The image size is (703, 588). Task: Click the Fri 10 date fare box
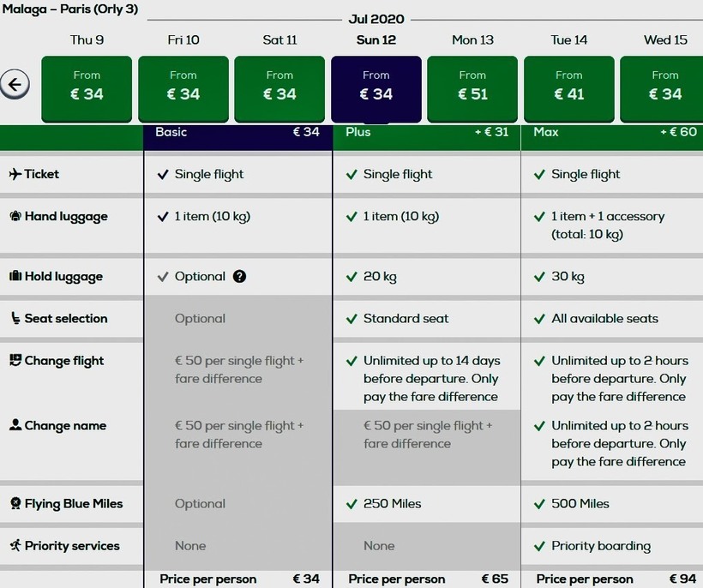tap(183, 88)
